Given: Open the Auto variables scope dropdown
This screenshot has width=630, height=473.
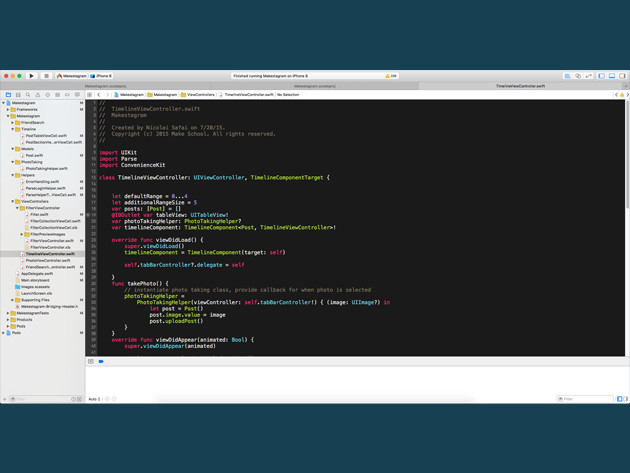Looking at the screenshot, I should 94,399.
